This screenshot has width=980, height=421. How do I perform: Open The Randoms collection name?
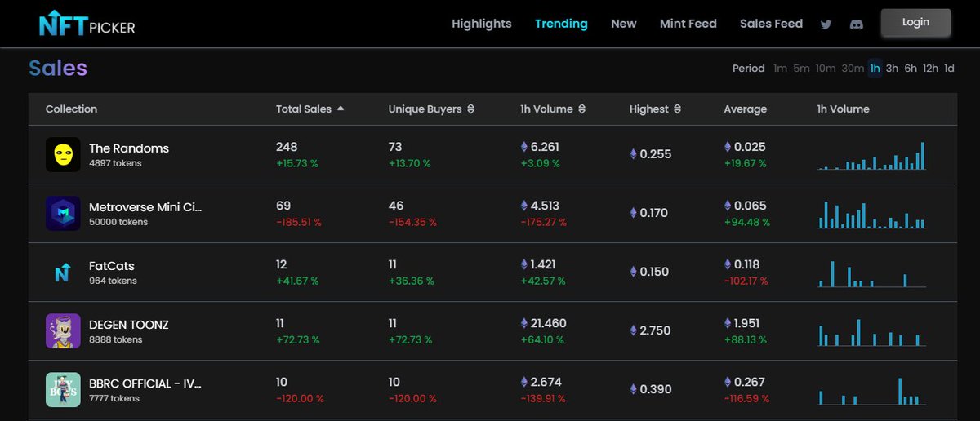[x=129, y=148]
